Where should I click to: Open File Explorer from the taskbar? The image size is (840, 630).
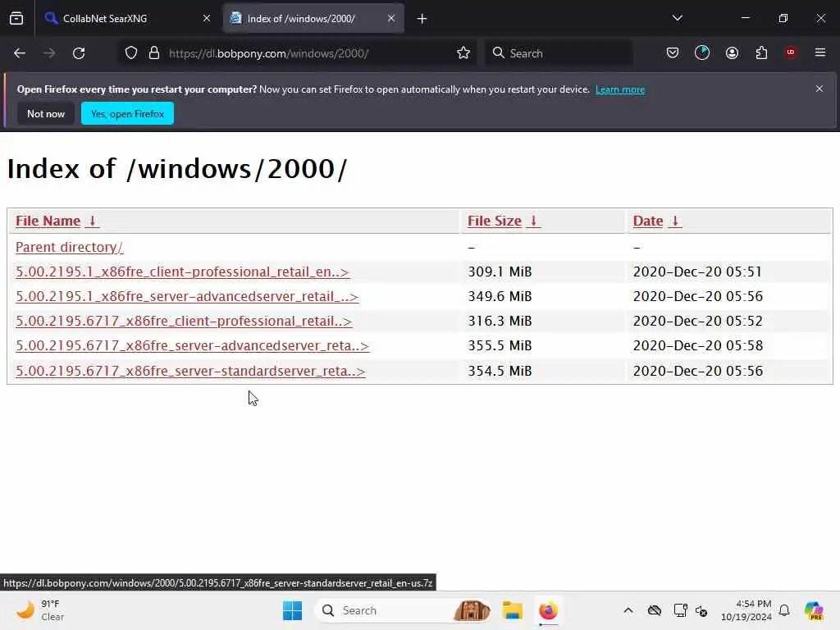(512, 610)
